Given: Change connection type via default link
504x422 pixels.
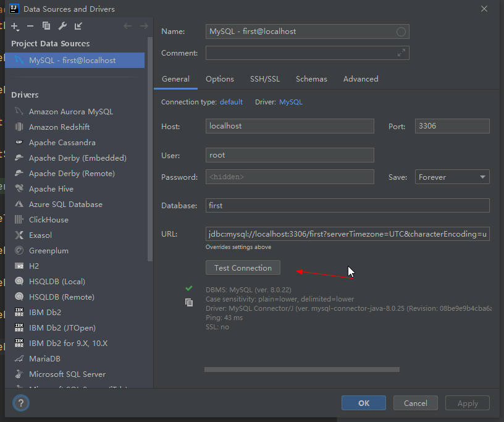Looking at the screenshot, I should click(x=231, y=102).
